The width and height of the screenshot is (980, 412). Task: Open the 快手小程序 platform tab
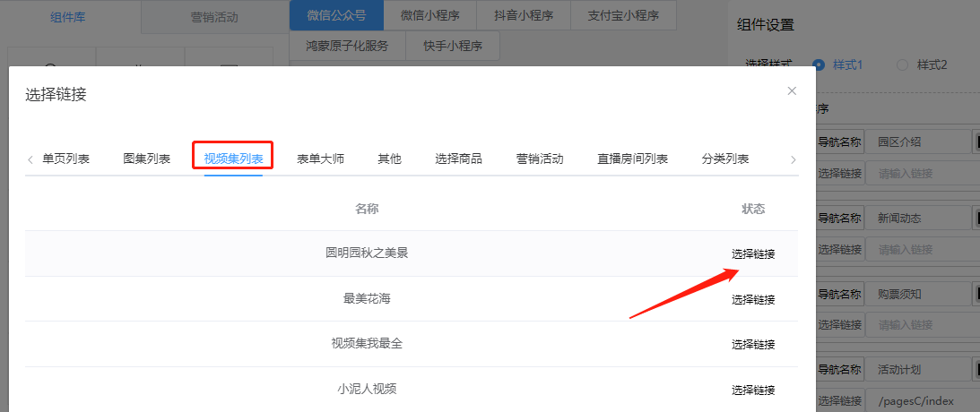tap(452, 46)
